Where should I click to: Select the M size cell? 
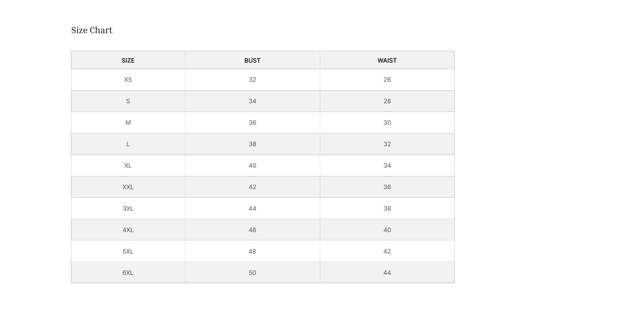click(x=128, y=123)
